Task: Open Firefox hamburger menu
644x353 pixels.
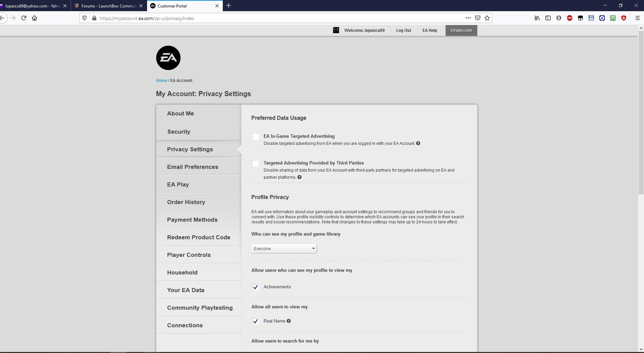Action: point(638,18)
